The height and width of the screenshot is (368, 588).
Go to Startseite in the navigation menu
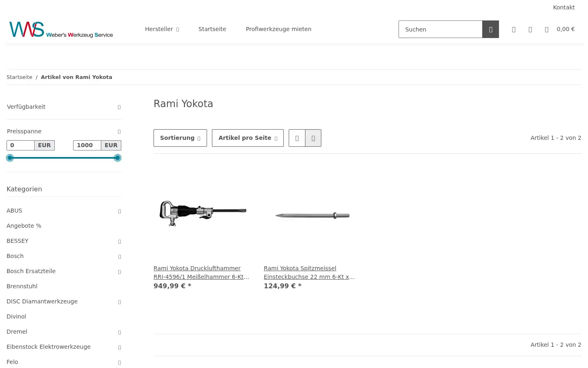tap(212, 29)
